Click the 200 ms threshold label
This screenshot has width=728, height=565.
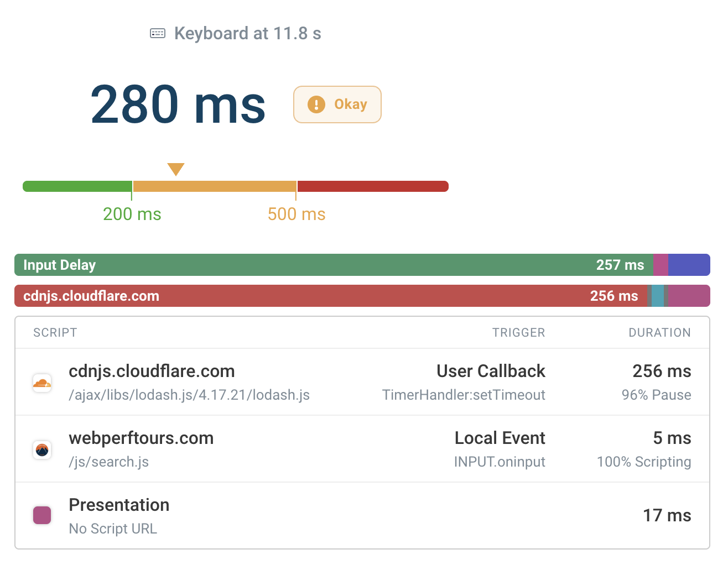click(132, 214)
